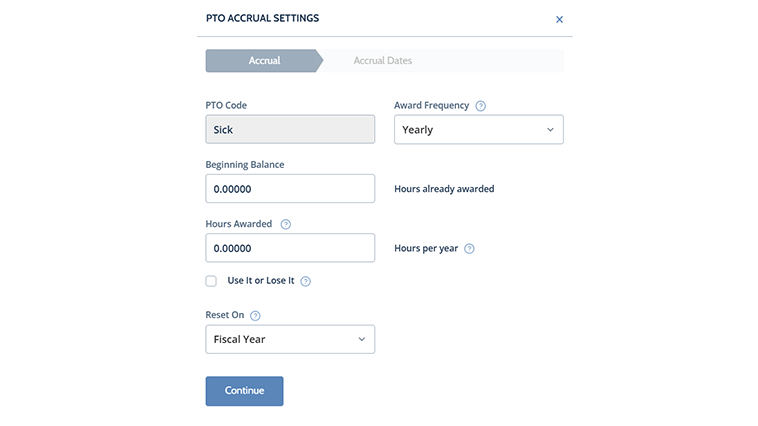
Task: Click the PTO Code field showing Sick
Action: pyautogui.click(x=290, y=130)
